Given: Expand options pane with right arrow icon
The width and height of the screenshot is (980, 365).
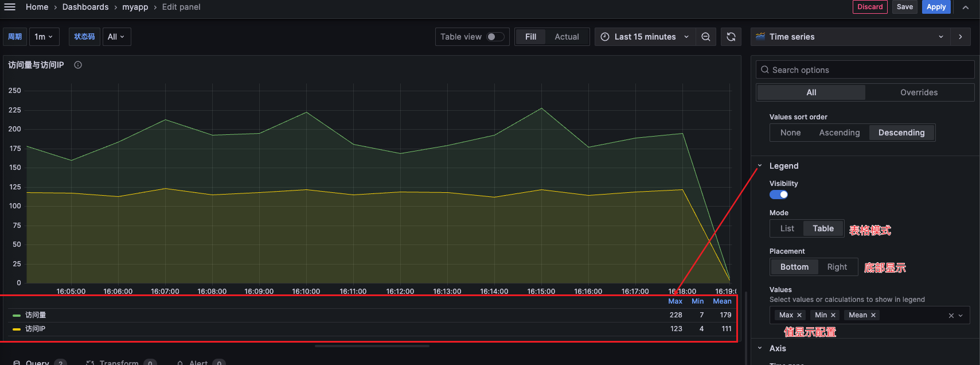Looking at the screenshot, I should [961, 37].
